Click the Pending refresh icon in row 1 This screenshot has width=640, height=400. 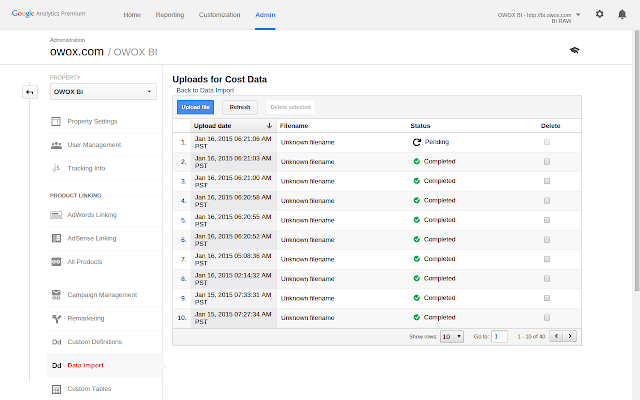416,142
